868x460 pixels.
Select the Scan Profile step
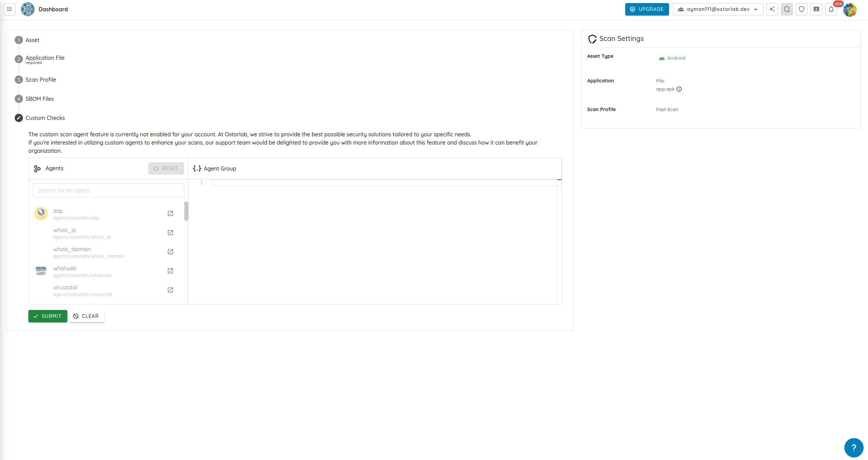(x=40, y=79)
